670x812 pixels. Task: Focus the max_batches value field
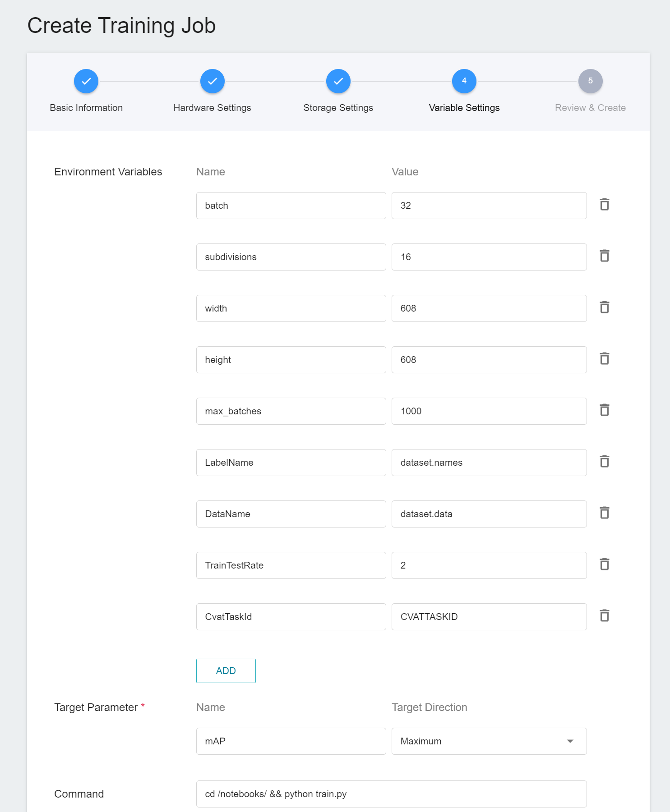point(489,411)
